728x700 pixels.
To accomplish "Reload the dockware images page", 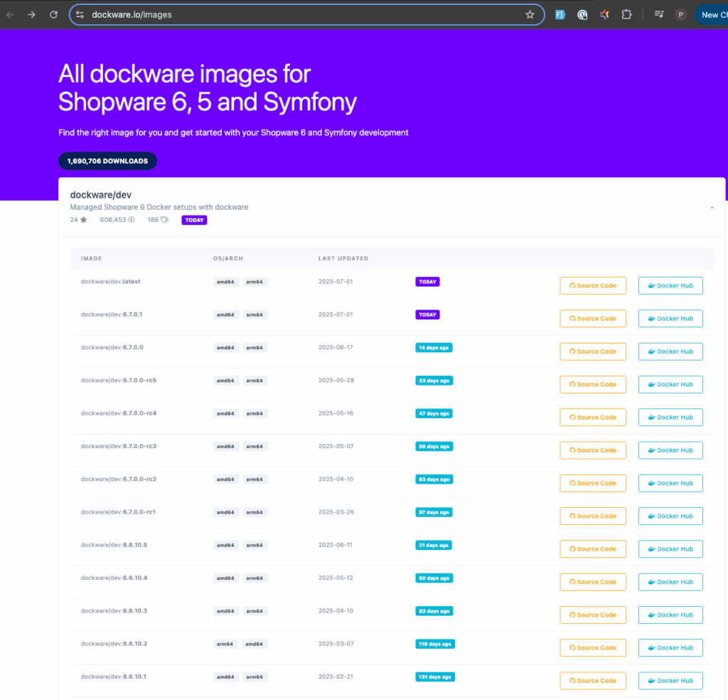I will [53, 14].
